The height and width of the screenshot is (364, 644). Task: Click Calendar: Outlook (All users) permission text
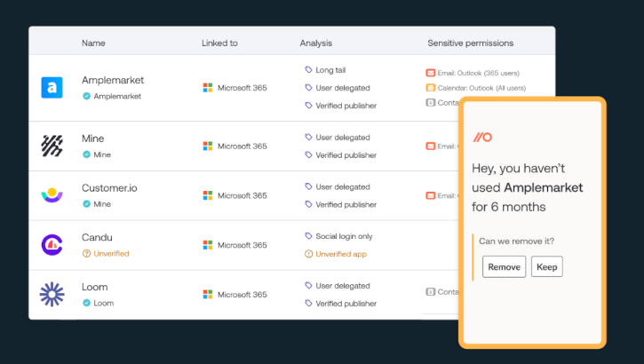pyautogui.click(x=481, y=88)
